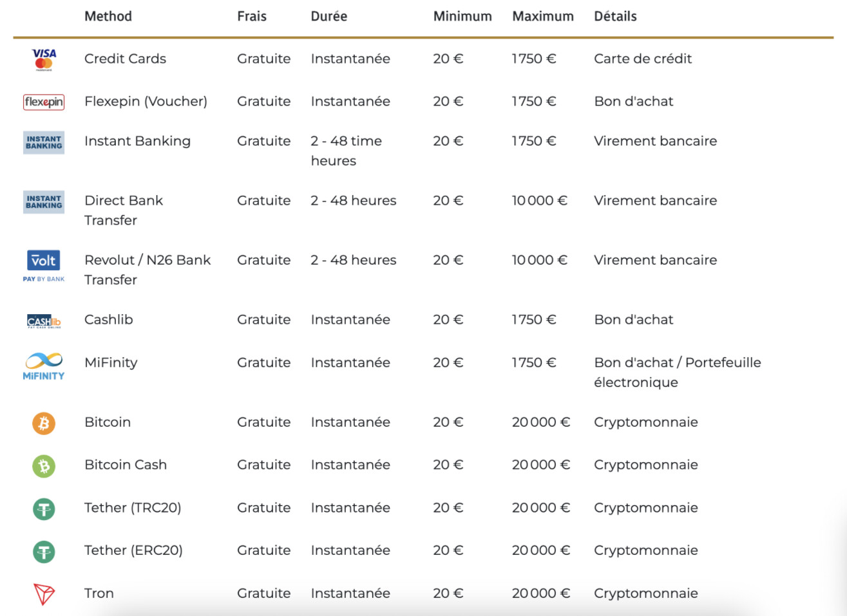Select the Tether ERC20 coin icon
847x616 pixels.
pyautogui.click(x=44, y=552)
